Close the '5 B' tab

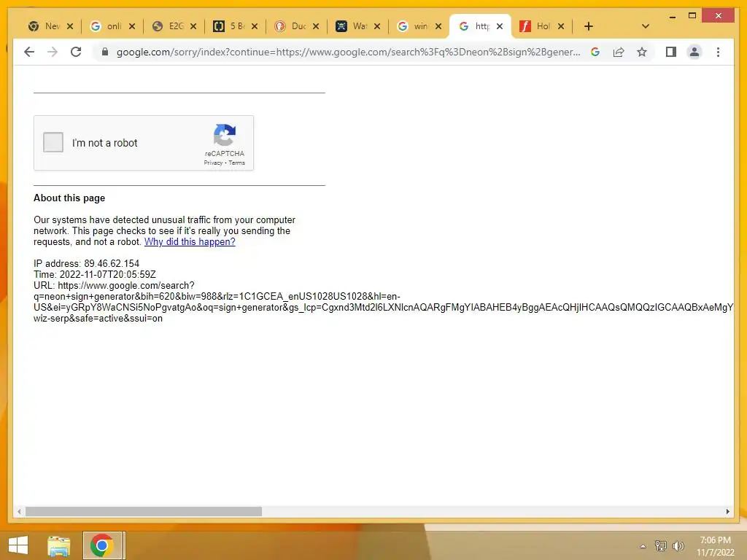pyautogui.click(x=255, y=26)
